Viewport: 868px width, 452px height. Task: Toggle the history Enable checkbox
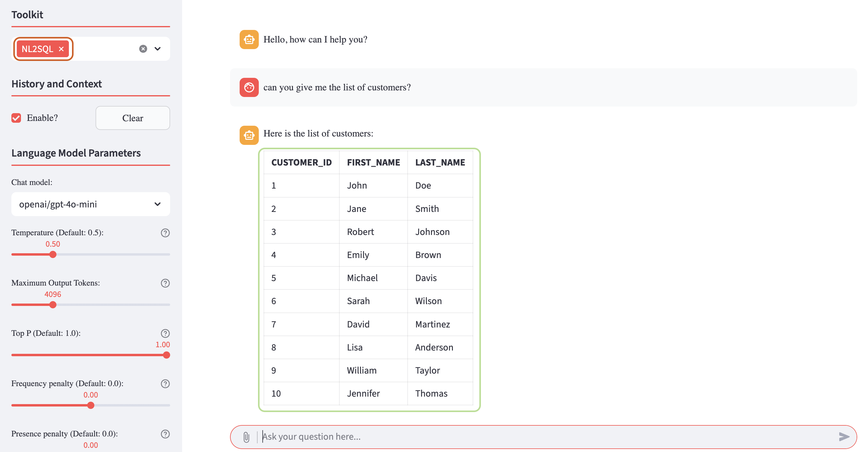(16, 118)
